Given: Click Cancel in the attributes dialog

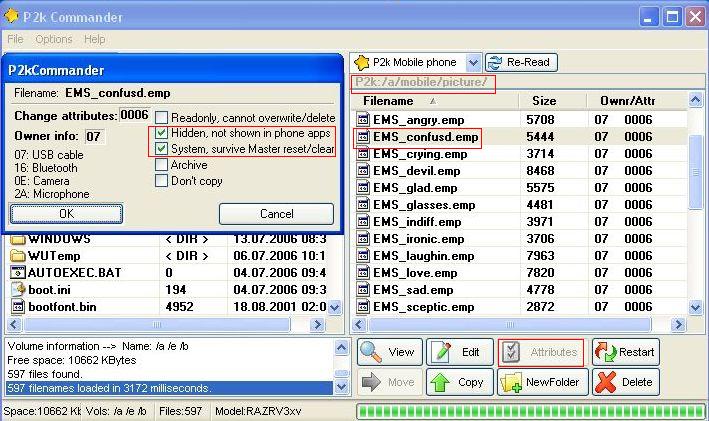Looking at the screenshot, I should click(276, 214).
